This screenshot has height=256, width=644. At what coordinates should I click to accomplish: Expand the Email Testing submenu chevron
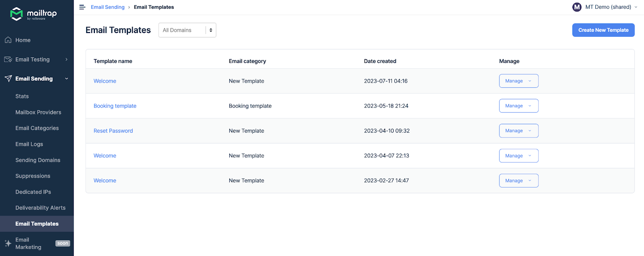[x=66, y=59]
